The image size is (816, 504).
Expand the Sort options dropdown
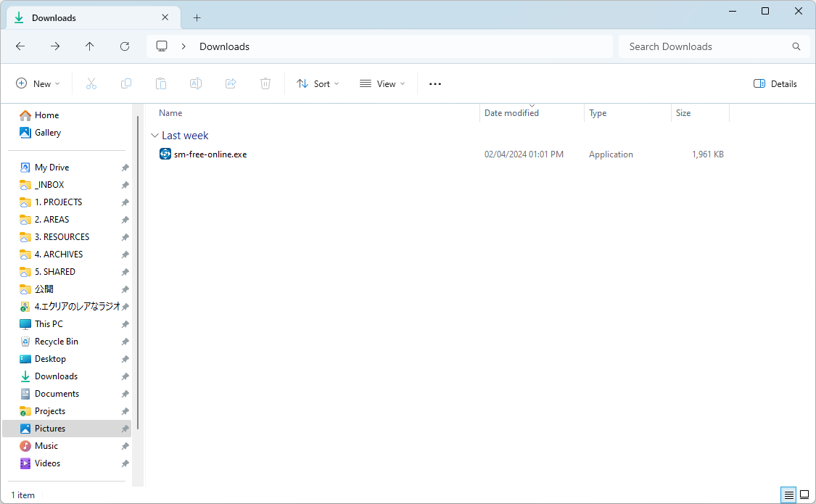[318, 84]
